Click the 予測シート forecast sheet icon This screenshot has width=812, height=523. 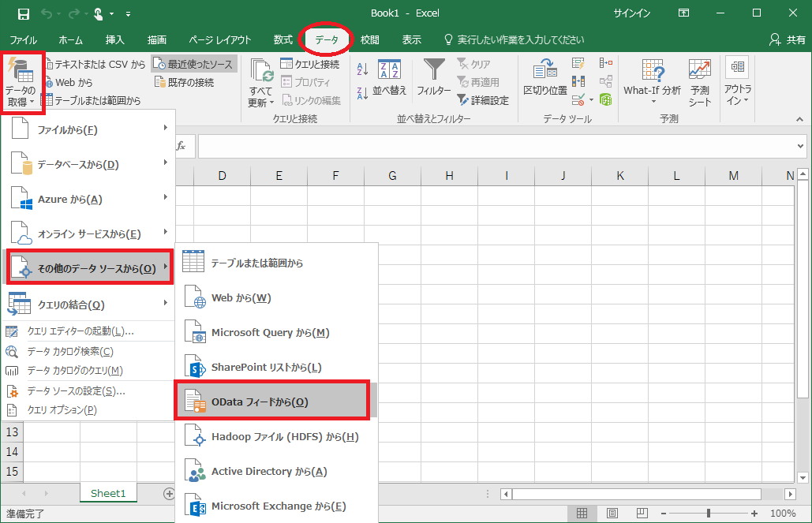700,82
